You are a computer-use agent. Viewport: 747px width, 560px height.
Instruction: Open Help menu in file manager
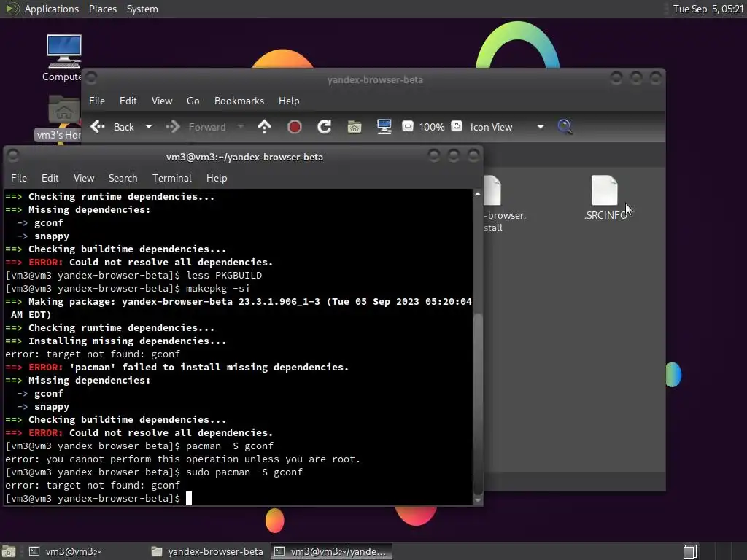(x=289, y=101)
